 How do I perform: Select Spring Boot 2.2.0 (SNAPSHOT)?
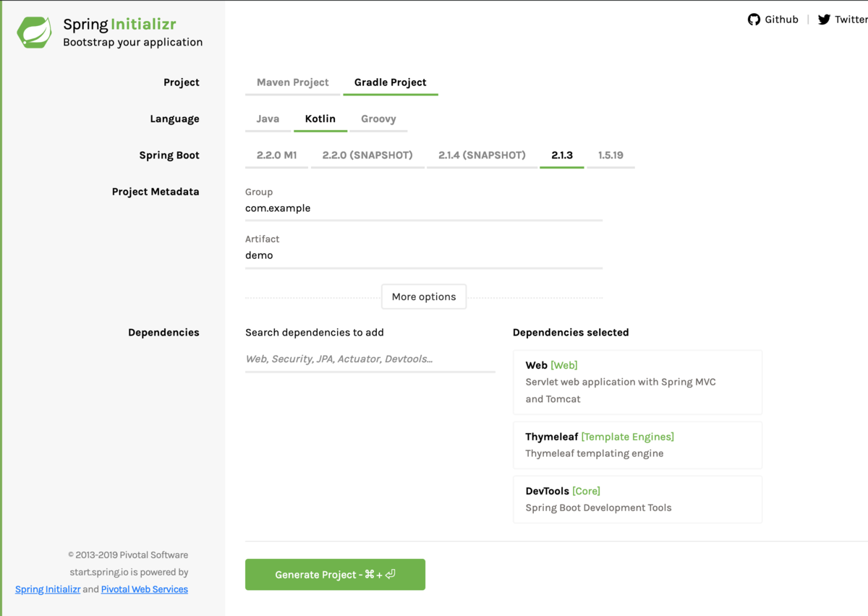click(x=367, y=155)
